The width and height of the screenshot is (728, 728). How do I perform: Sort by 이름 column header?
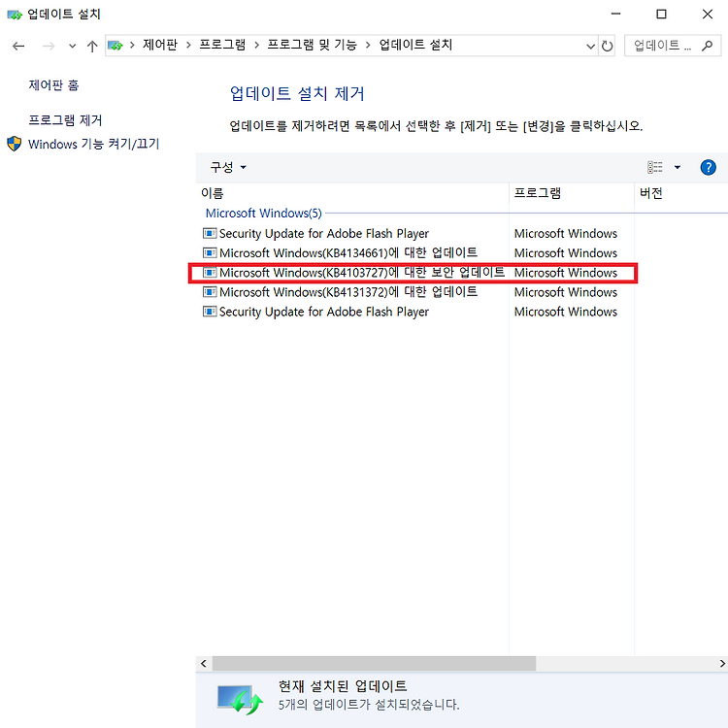pyautogui.click(x=213, y=193)
